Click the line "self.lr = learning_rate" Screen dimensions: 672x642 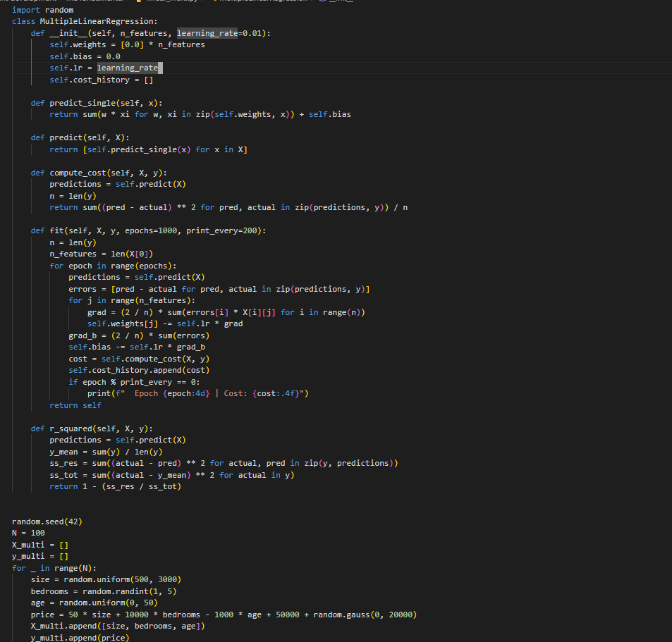pos(104,68)
